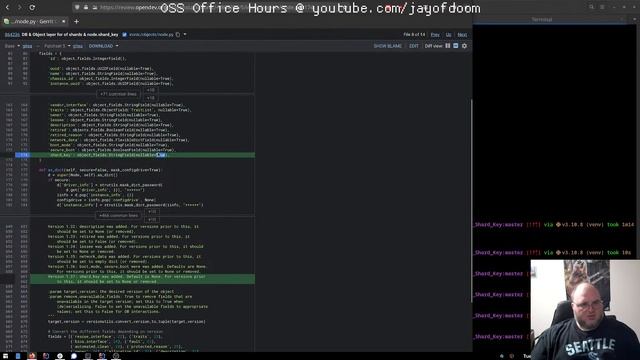Click the EDIT button in diff toolbar
The width and height of the screenshot is (640, 360).
414,46
